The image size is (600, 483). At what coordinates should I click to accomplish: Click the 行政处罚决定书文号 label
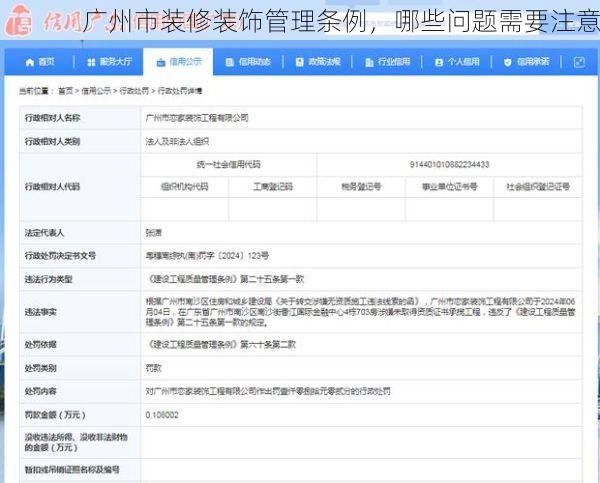point(60,256)
